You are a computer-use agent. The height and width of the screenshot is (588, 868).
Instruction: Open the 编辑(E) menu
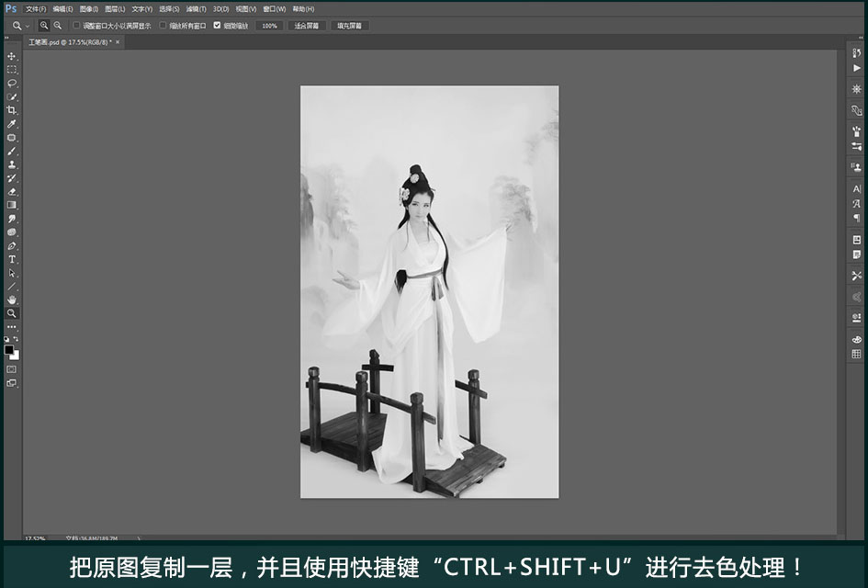click(x=62, y=9)
